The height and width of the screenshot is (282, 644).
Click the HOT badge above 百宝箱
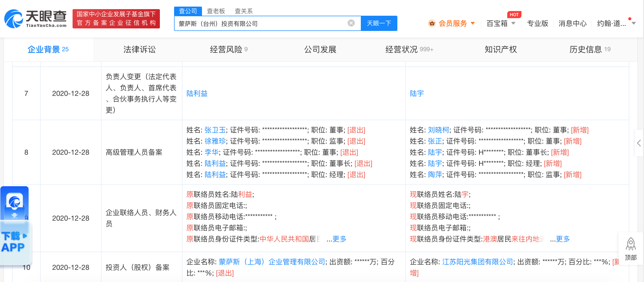514,15
